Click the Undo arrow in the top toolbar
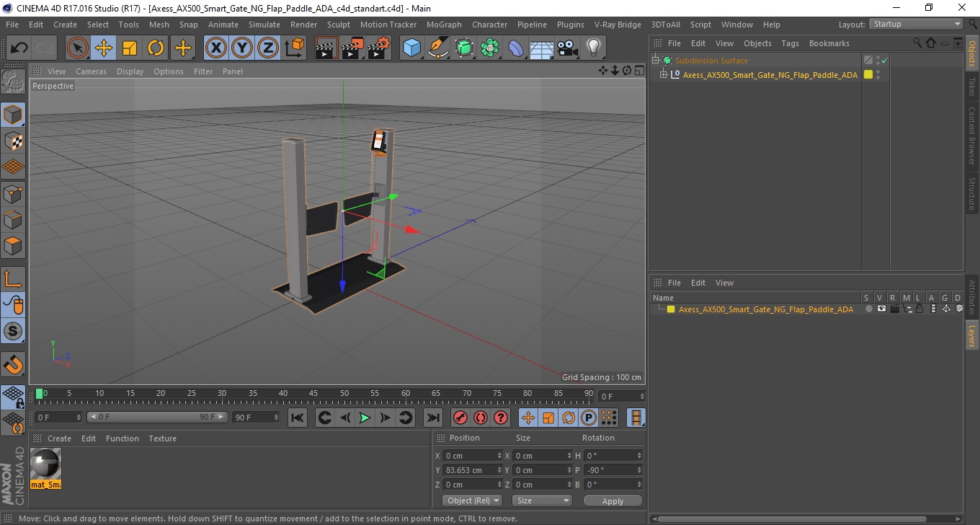The width and height of the screenshot is (980, 525). [x=19, y=48]
